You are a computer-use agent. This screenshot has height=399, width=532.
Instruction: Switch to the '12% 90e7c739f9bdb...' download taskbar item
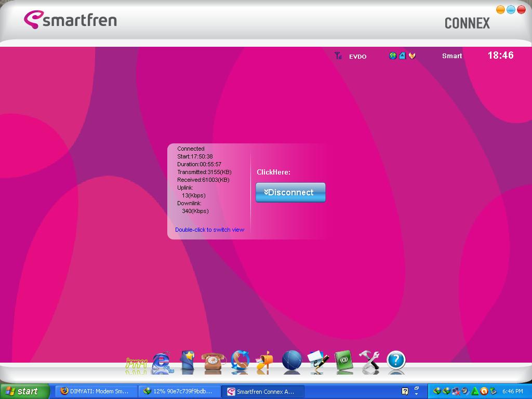179,391
